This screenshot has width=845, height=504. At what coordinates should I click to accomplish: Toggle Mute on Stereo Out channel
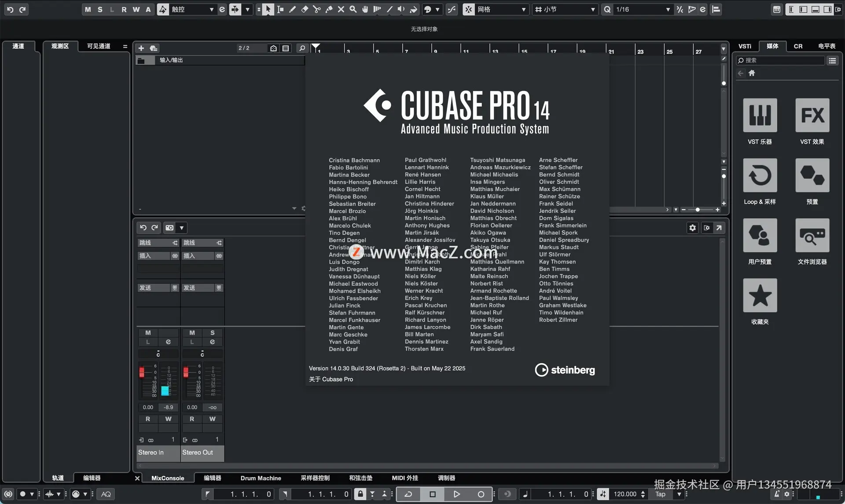(192, 333)
